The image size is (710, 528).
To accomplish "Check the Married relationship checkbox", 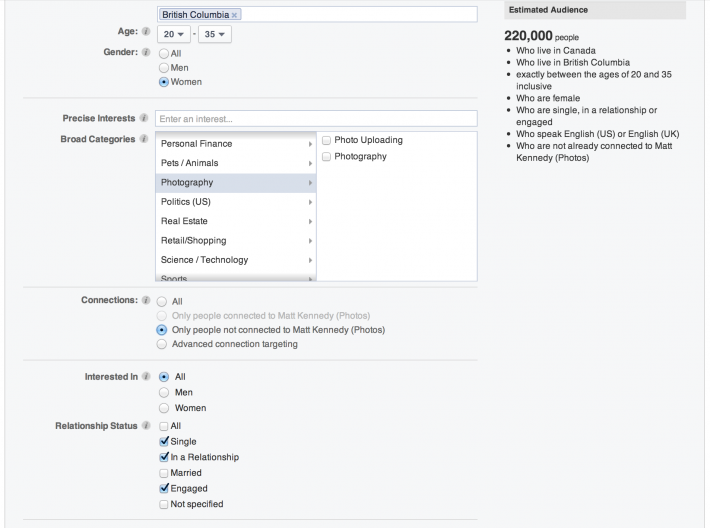I will 163,473.
